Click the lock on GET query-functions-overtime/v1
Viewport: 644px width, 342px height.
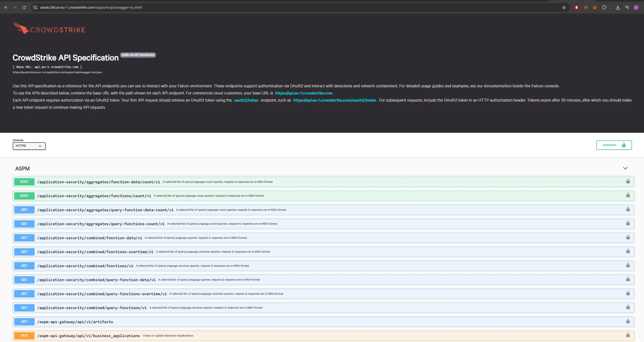point(628,293)
